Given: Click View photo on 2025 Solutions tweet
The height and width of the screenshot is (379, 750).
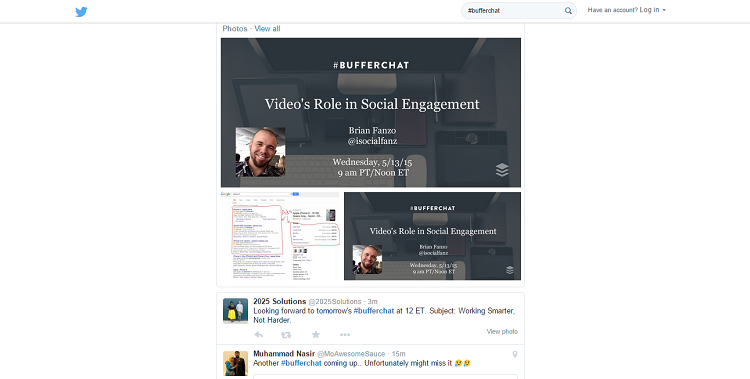Looking at the screenshot, I should [x=502, y=332].
